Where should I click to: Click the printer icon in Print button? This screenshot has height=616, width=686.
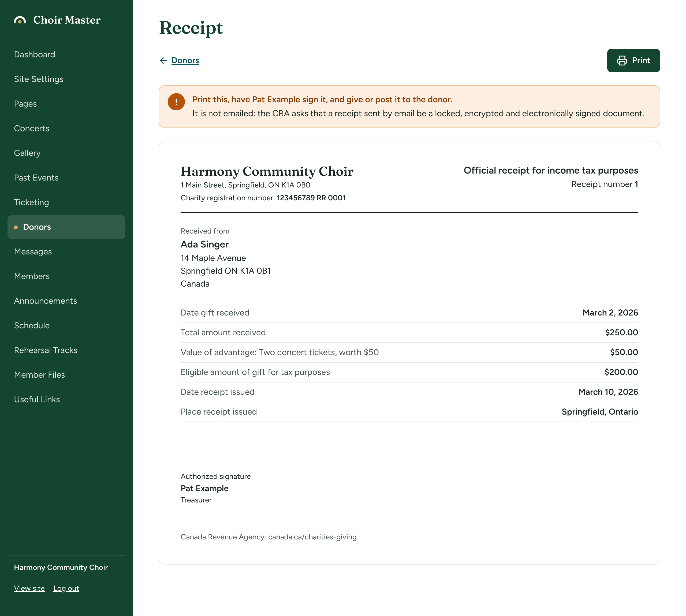pos(622,61)
